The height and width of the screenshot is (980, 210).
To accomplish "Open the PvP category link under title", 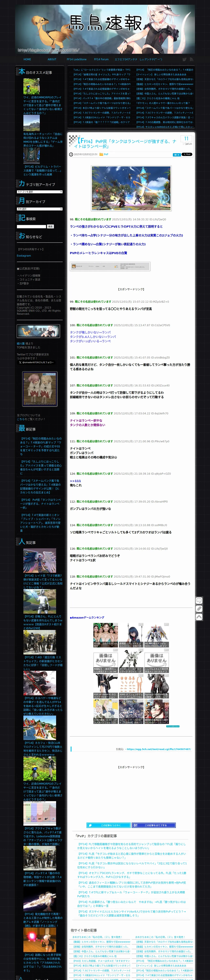I will click(106, 155).
